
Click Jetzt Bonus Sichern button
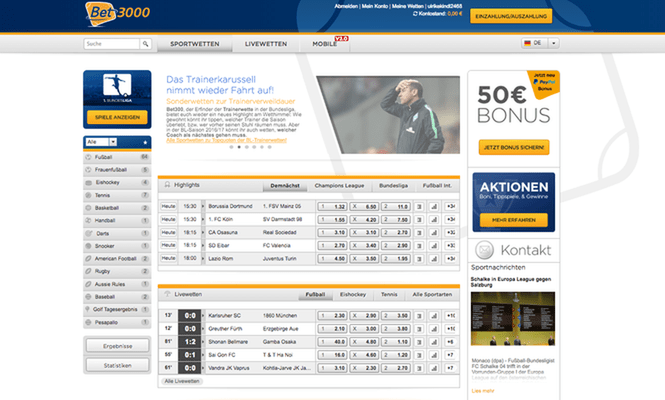coord(514,147)
